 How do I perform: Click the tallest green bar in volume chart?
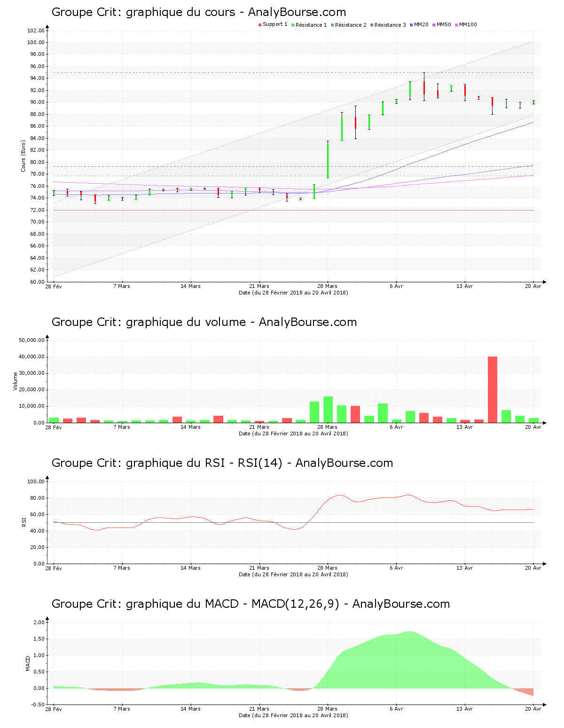(328, 410)
